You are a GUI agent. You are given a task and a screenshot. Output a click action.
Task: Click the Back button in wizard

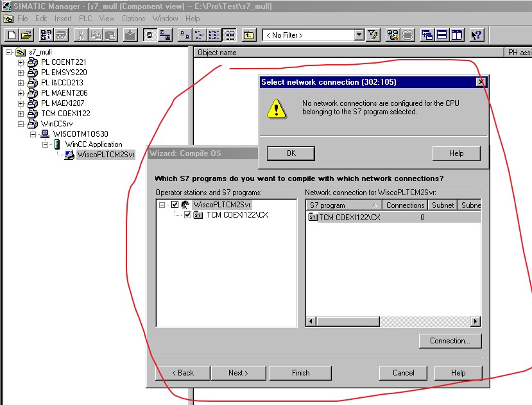[x=183, y=373]
